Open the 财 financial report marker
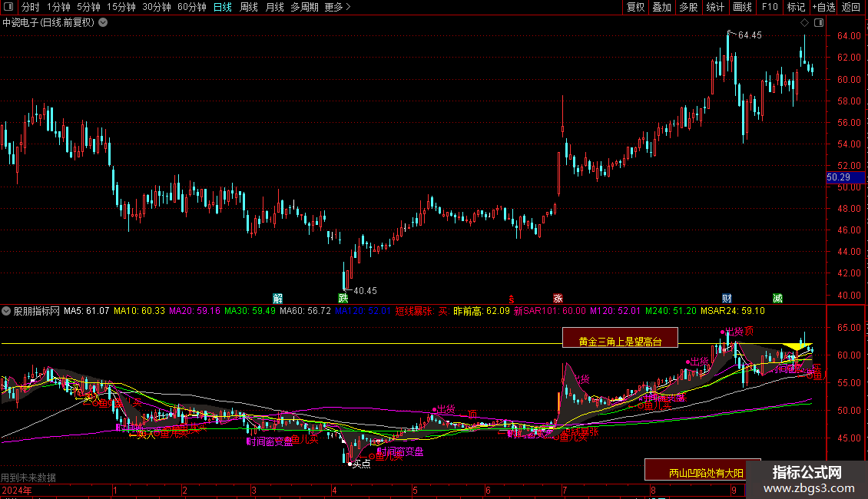Screen dimensions: 868x499 (727, 299)
